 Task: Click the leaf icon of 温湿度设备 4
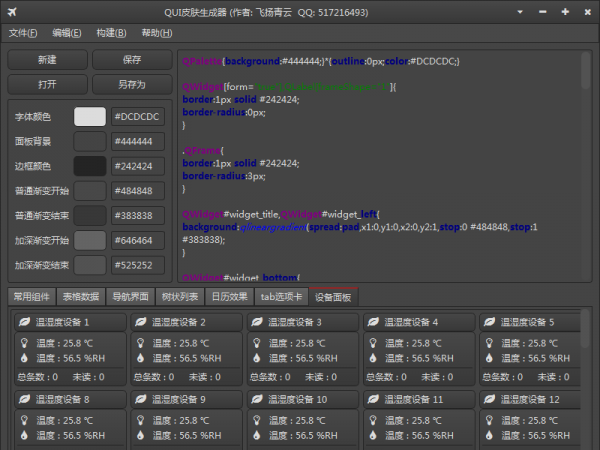point(372,322)
